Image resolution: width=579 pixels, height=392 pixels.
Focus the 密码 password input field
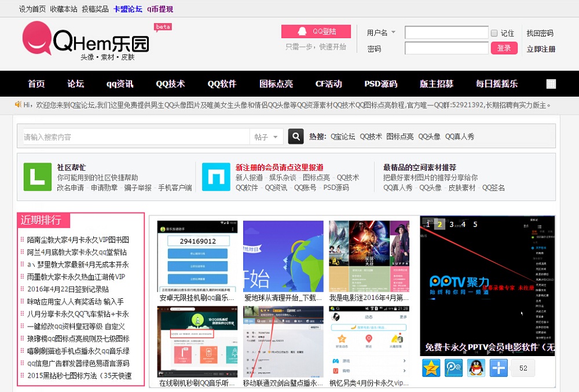446,49
